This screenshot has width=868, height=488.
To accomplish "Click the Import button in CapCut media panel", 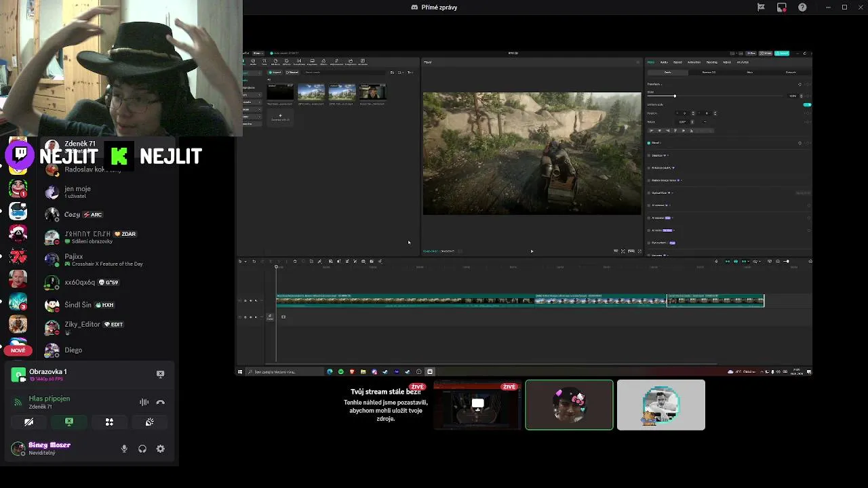I will pos(275,73).
